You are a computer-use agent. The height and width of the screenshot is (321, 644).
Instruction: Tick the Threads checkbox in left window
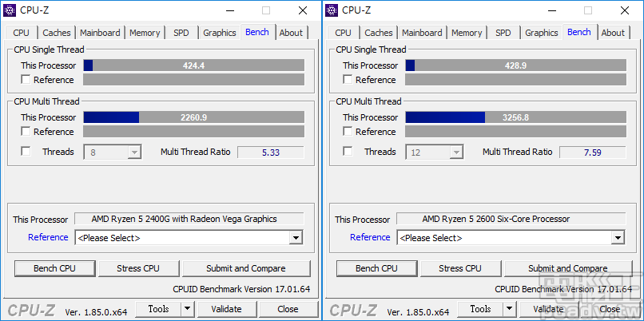tap(26, 152)
